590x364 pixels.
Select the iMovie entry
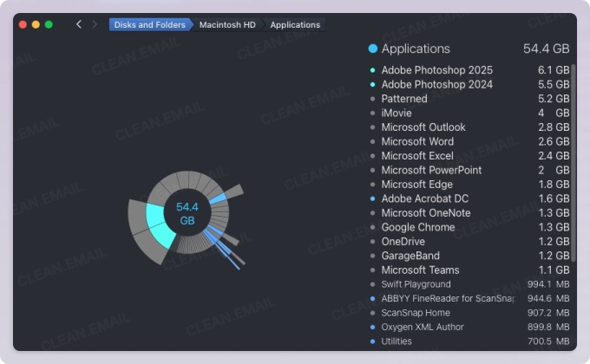click(x=469, y=113)
